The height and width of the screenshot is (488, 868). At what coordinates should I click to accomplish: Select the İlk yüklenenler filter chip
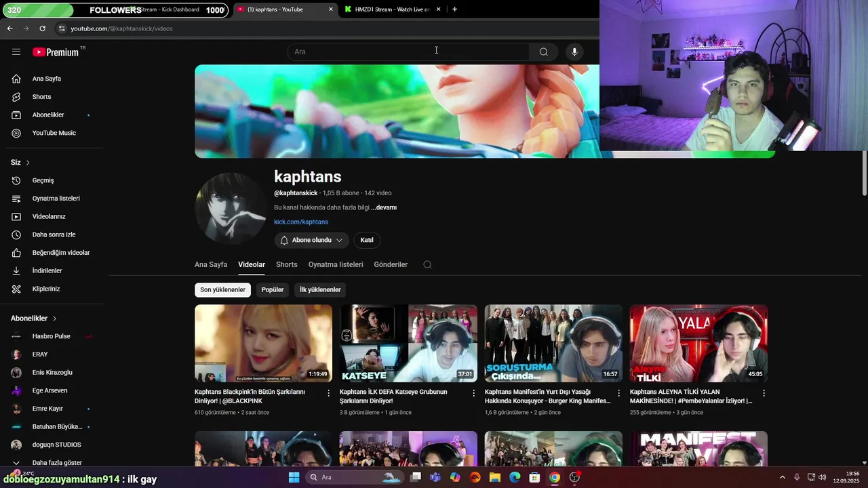(320, 289)
